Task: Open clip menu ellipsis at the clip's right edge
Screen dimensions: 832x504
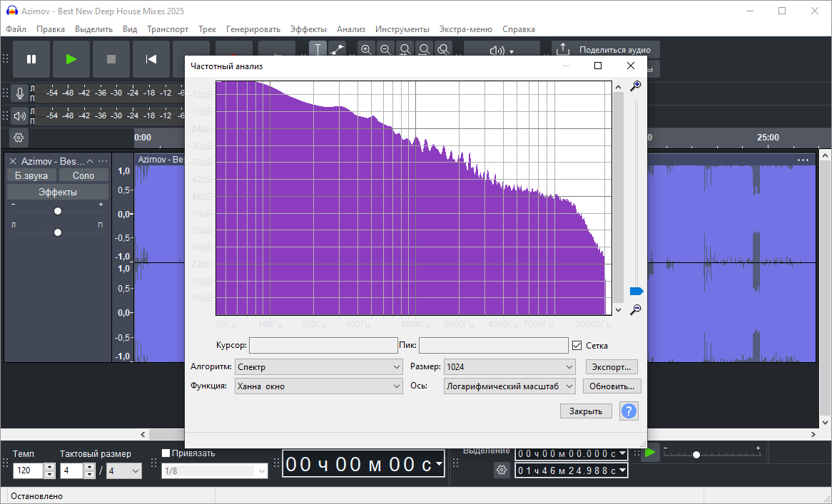Action: point(803,160)
